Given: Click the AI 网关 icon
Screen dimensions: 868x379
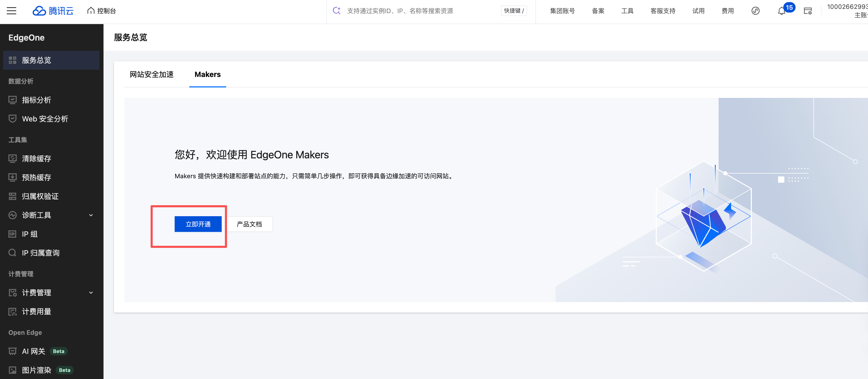Looking at the screenshot, I should tap(13, 351).
